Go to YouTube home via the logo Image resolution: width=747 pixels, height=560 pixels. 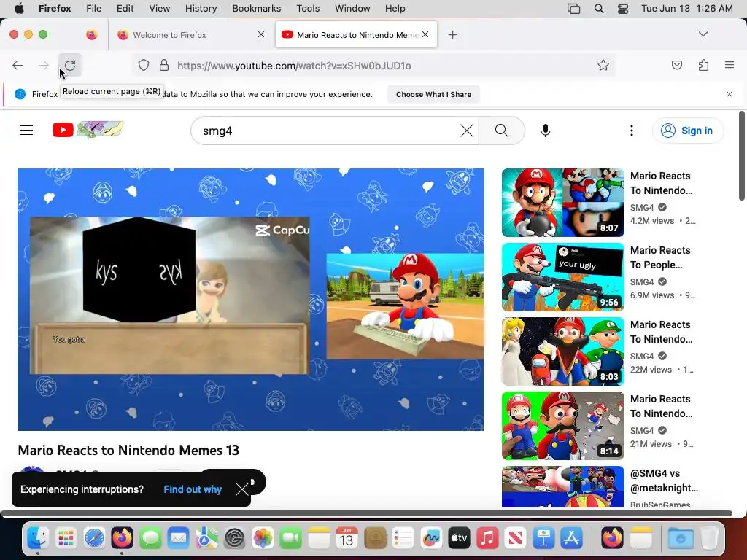point(88,129)
